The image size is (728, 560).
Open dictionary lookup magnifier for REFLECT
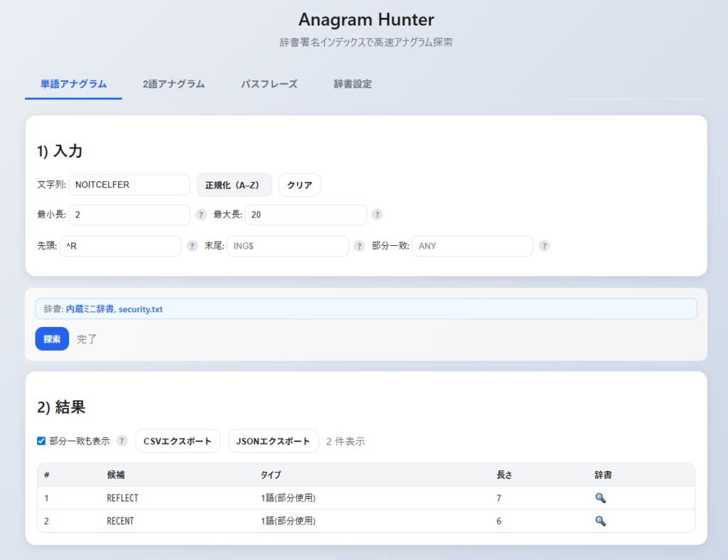pos(600,498)
